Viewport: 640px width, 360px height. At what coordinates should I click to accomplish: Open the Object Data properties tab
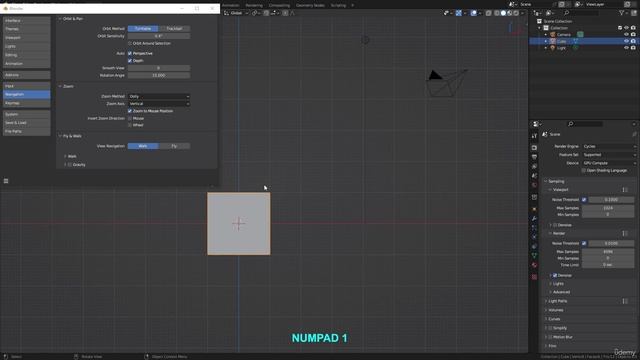pyautogui.click(x=534, y=256)
